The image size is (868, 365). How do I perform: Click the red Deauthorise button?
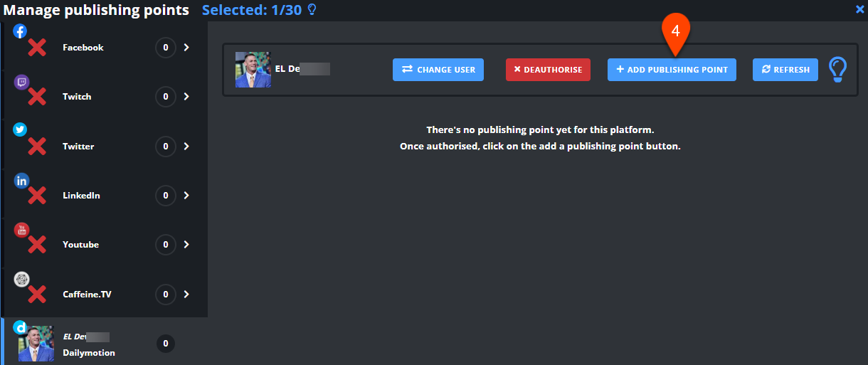(x=548, y=70)
